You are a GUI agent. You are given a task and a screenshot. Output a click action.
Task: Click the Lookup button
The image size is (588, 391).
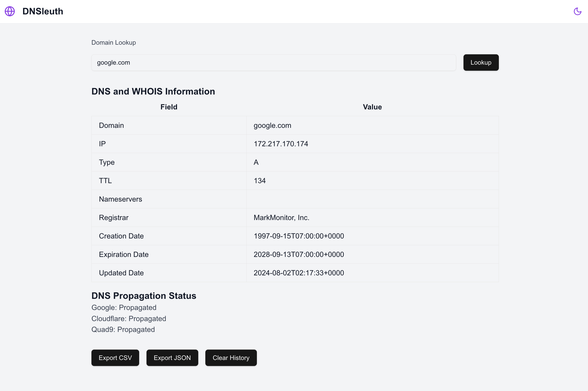click(x=481, y=62)
